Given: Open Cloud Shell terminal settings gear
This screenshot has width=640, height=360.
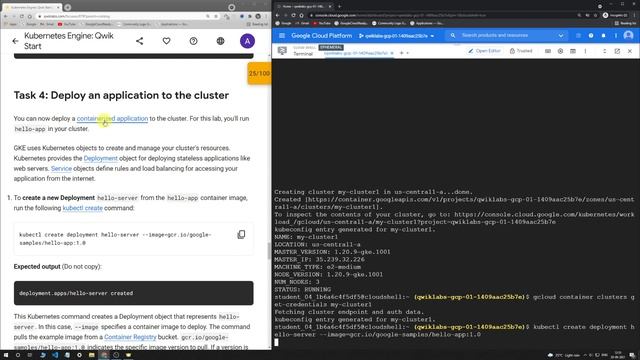Looking at the screenshot, I should 560,51.
